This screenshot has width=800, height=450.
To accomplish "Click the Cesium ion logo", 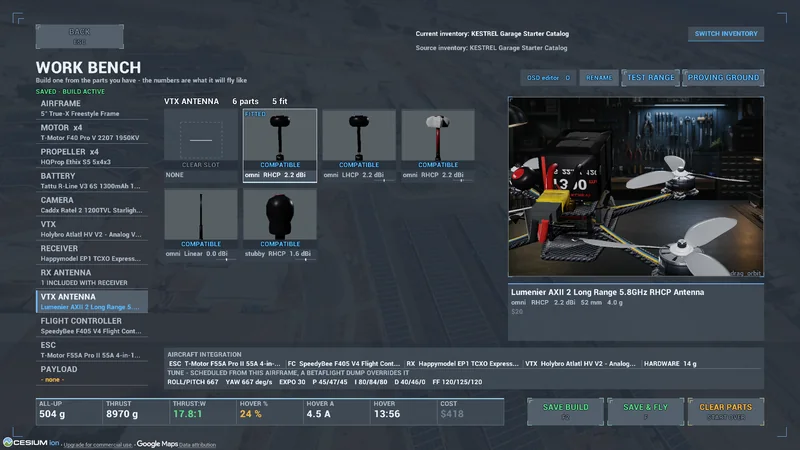I will 31,442.
